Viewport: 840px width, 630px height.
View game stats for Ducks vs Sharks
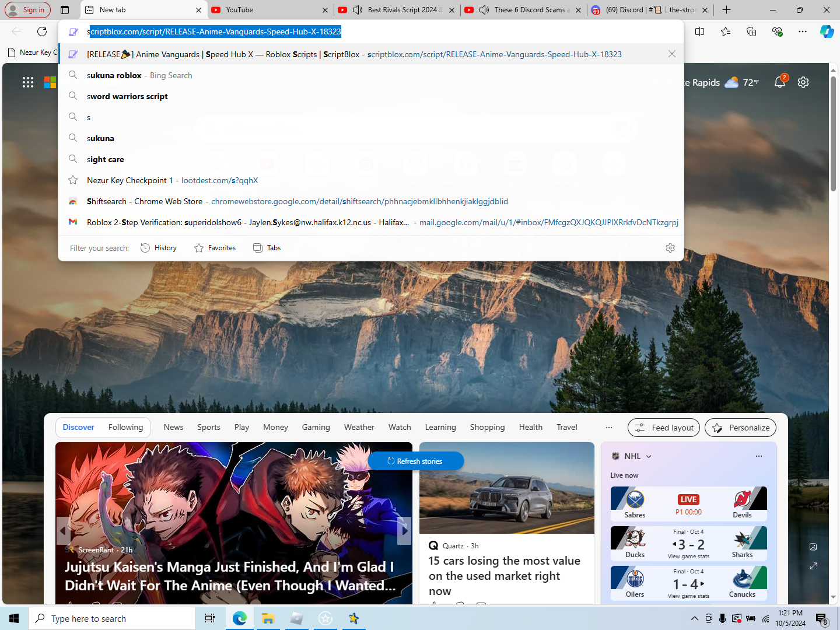coord(688,556)
